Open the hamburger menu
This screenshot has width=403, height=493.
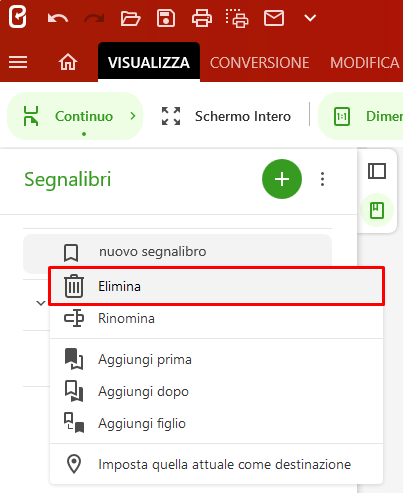(x=18, y=62)
